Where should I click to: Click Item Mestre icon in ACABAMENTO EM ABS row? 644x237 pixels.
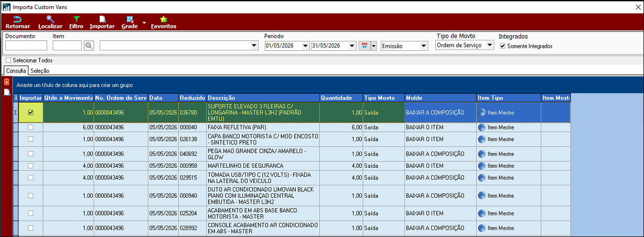coord(482,213)
